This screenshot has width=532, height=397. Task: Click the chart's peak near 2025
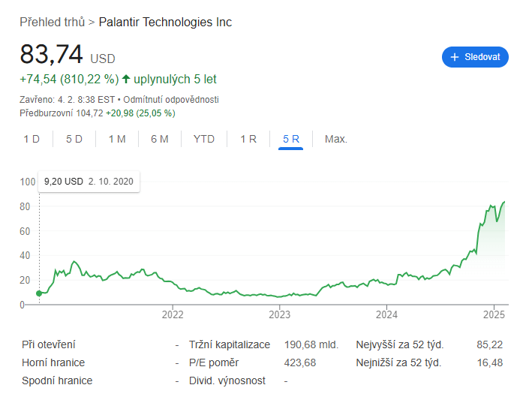pyautogui.click(x=504, y=202)
